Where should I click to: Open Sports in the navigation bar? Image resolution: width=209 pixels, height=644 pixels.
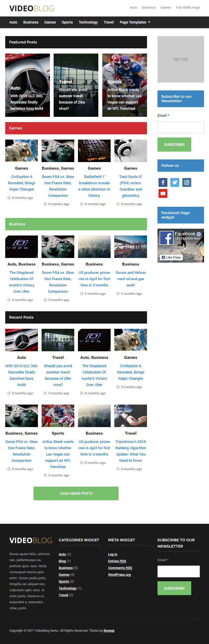pyautogui.click(x=67, y=22)
